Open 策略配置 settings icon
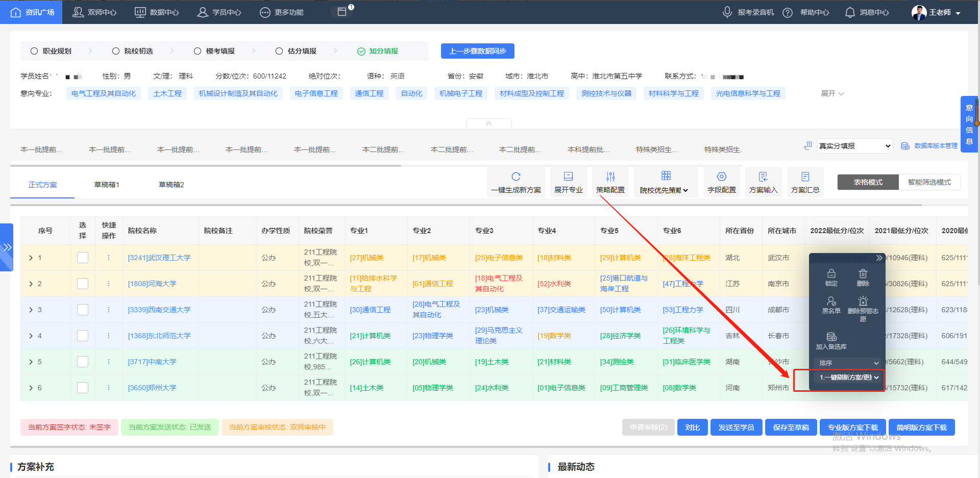The width and height of the screenshot is (980, 478). [x=610, y=176]
